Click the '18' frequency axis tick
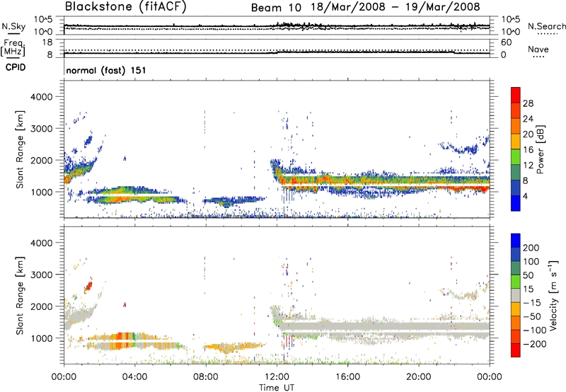The height and width of the screenshot is (392, 566). tap(47, 42)
